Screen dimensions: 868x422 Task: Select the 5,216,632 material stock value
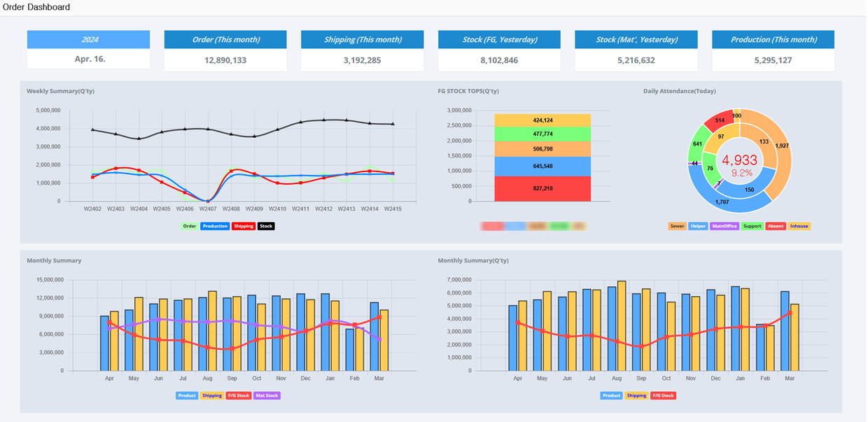click(636, 60)
